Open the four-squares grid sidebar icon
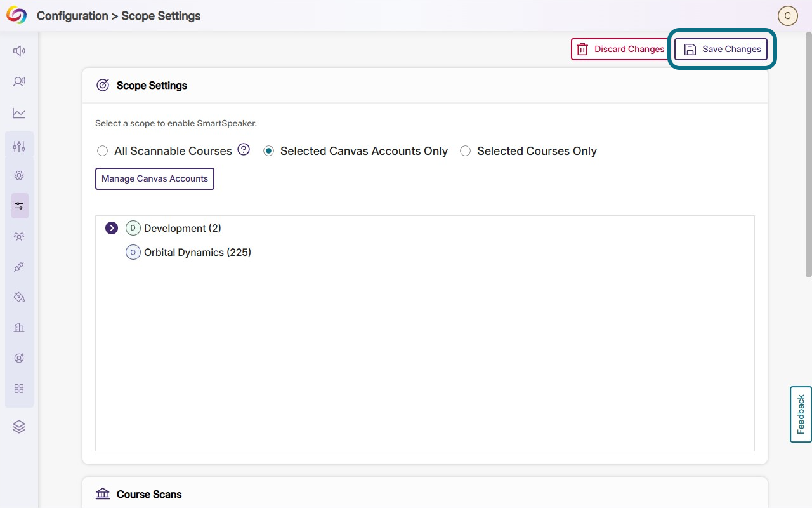812x508 pixels. coord(19,389)
